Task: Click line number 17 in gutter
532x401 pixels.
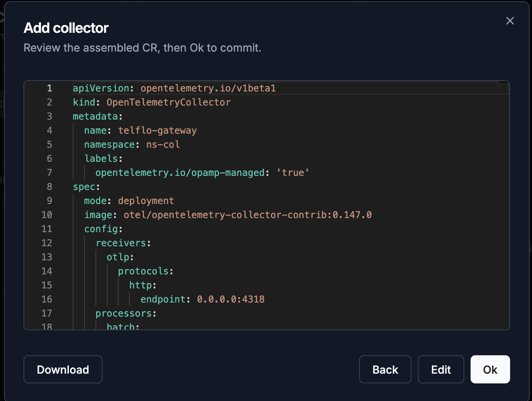Action: [x=47, y=313]
